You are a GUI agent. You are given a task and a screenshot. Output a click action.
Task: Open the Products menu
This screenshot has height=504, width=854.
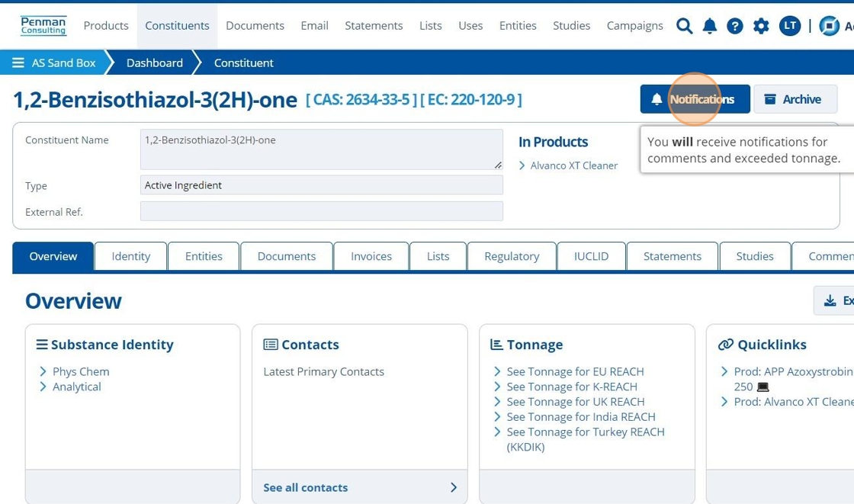pos(106,26)
